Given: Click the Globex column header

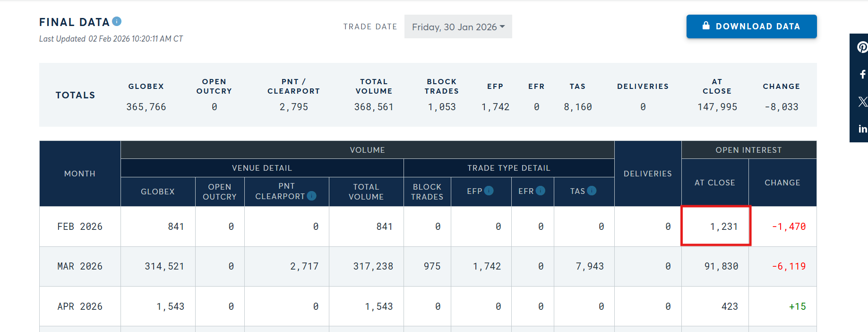Looking at the screenshot, I should pos(158,192).
